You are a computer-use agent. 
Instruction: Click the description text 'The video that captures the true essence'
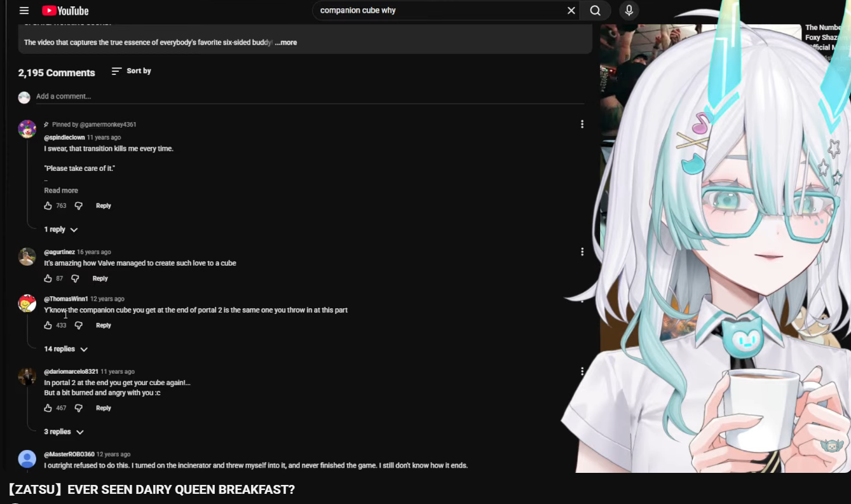148,43
